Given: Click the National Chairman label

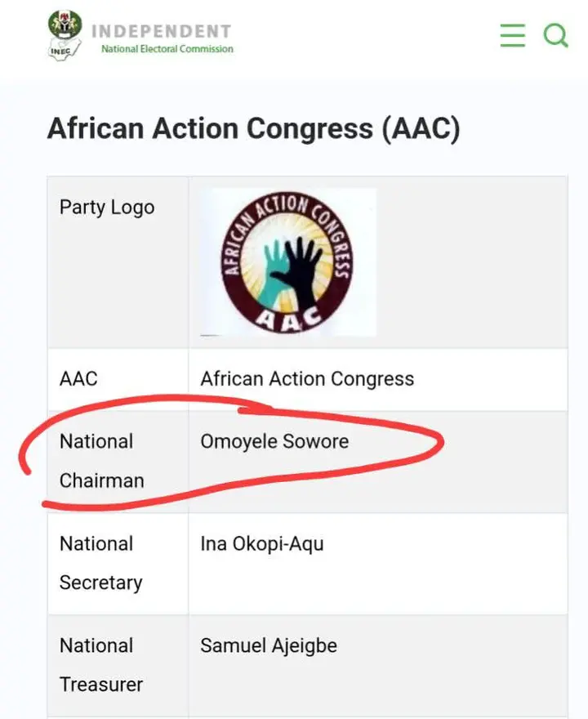Looking at the screenshot, I should coord(101,461).
